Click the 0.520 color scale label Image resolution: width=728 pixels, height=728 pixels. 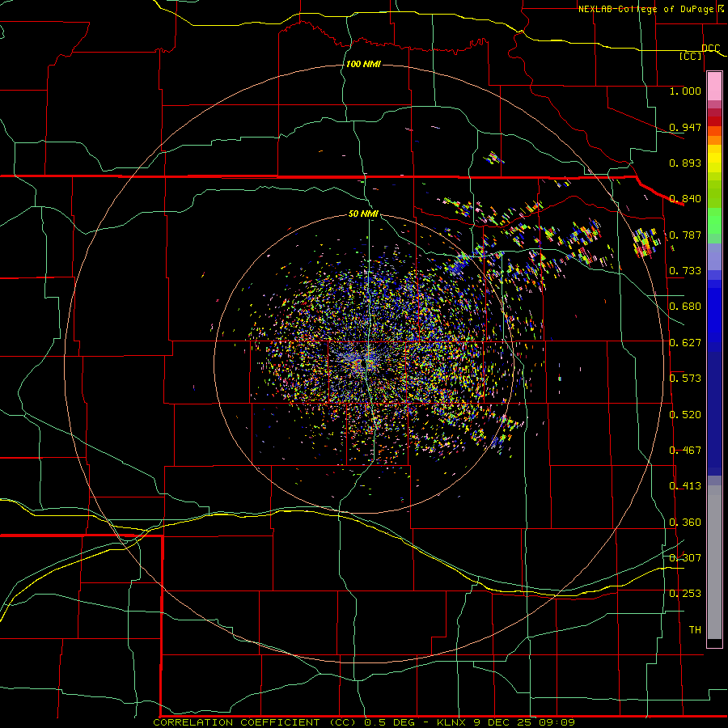click(x=685, y=415)
